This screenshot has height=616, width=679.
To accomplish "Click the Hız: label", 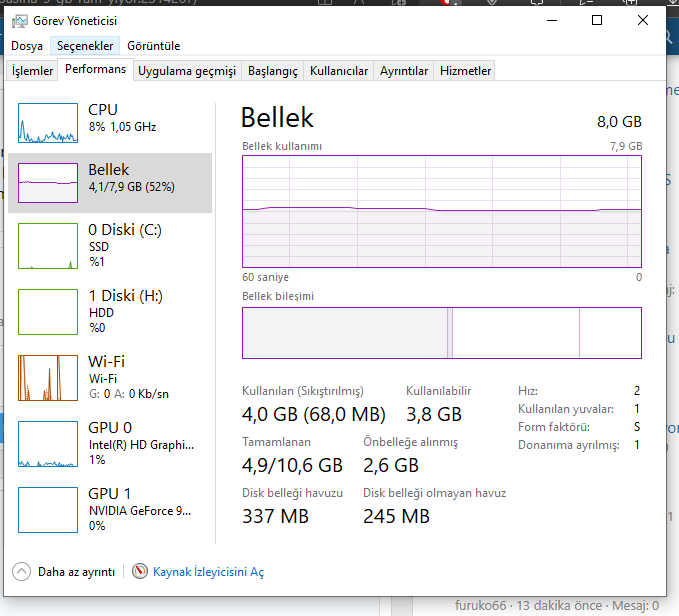I will 528,391.
